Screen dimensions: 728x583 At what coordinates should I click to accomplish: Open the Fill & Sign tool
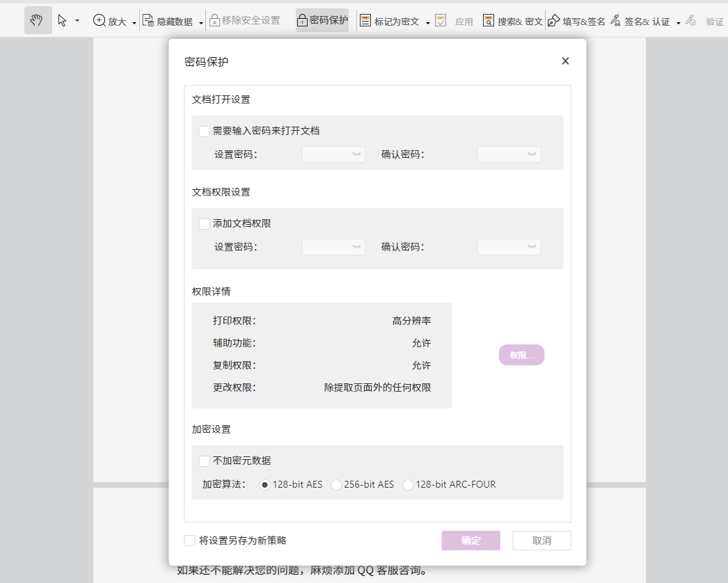(x=554, y=21)
